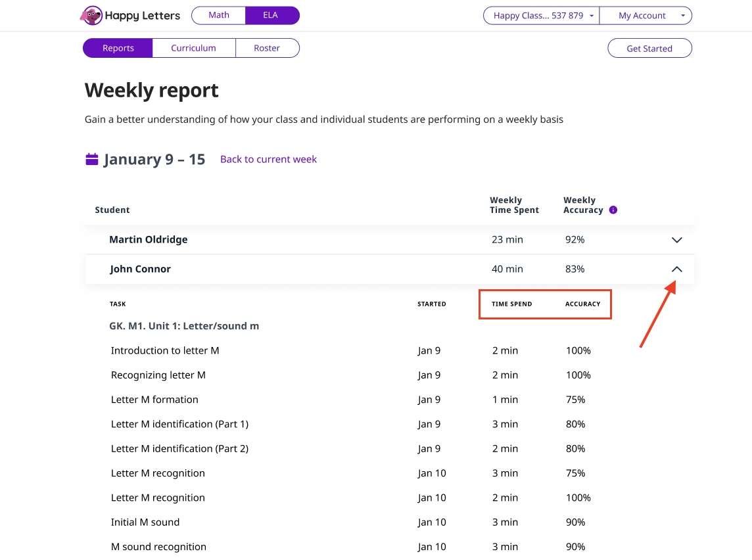
Task: Select the Letter M formation task
Action: coord(154,400)
